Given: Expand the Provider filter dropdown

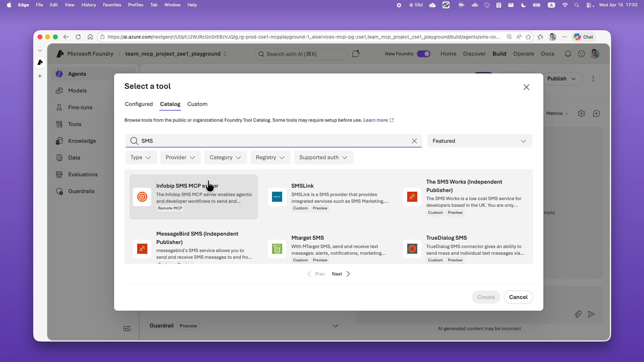Looking at the screenshot, I should tap(180, 158).
